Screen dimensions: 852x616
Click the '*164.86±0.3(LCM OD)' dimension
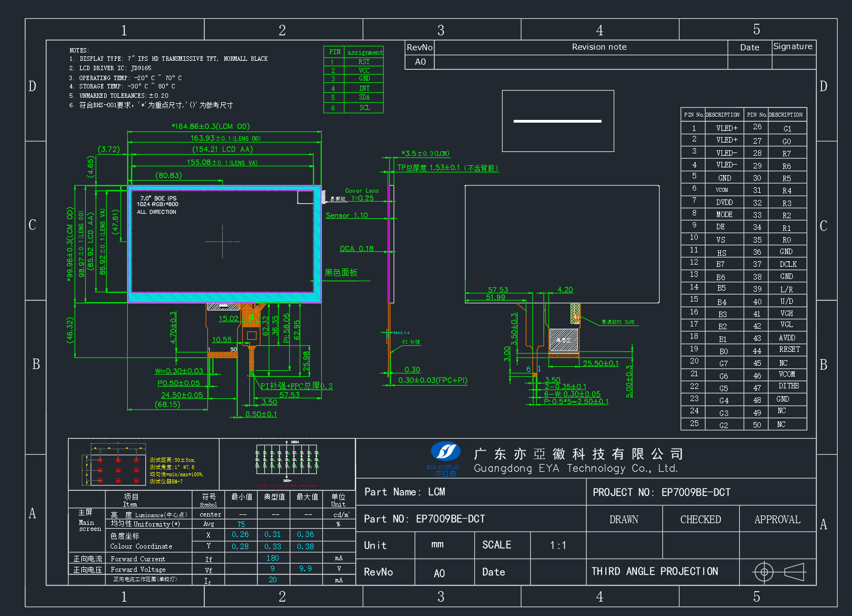(210, 127)
